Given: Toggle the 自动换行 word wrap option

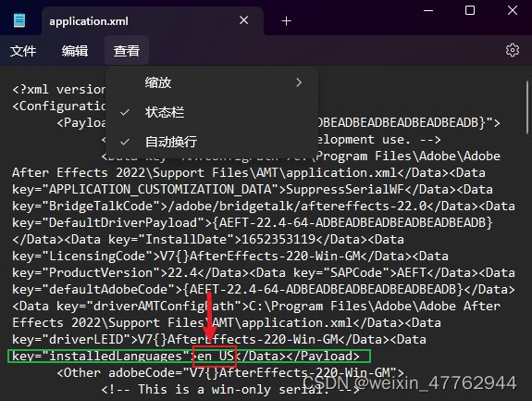Looking at the screenshot, I should pyautogui.click(x=212, y=142).
